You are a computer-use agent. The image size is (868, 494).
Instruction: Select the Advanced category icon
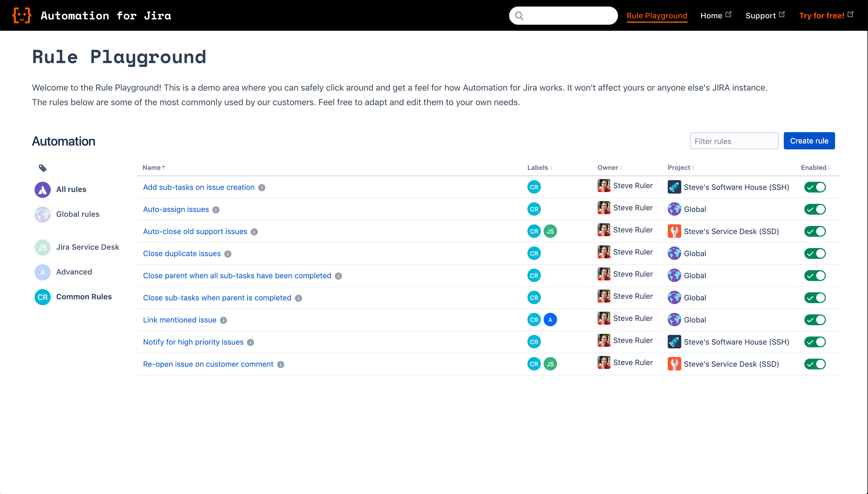click(42, 272)
